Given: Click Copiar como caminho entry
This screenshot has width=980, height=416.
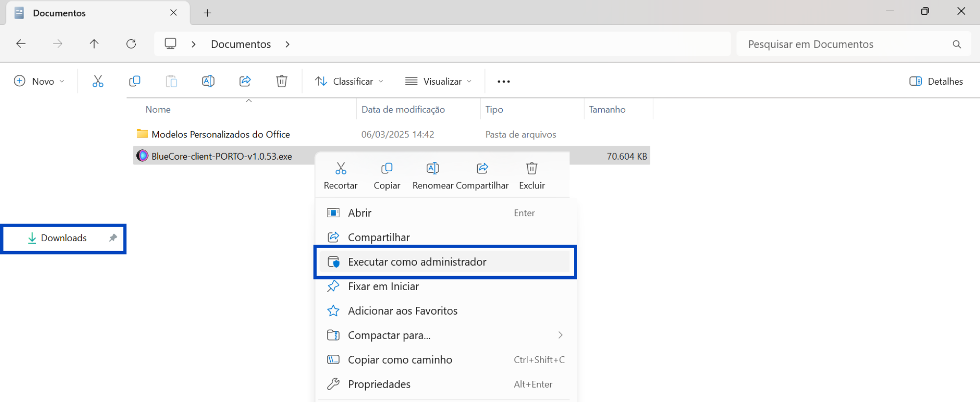Looking at the screenshot, I should [445, 360].
